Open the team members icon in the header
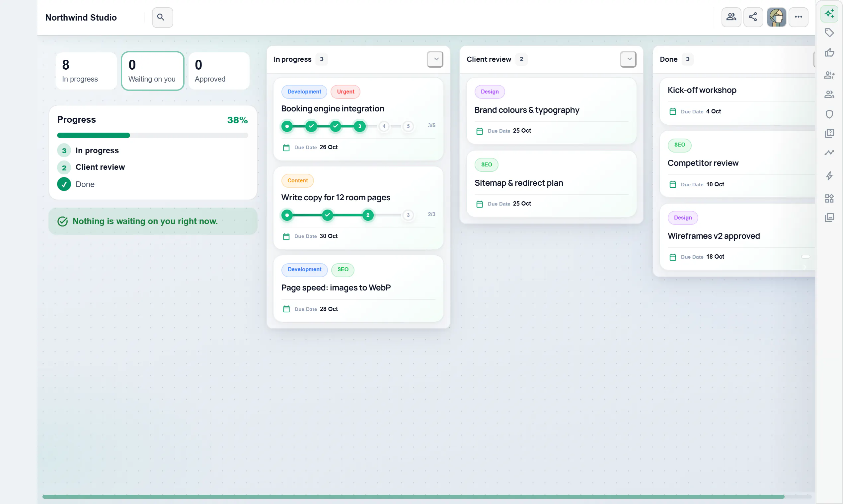 pos(731,17)
